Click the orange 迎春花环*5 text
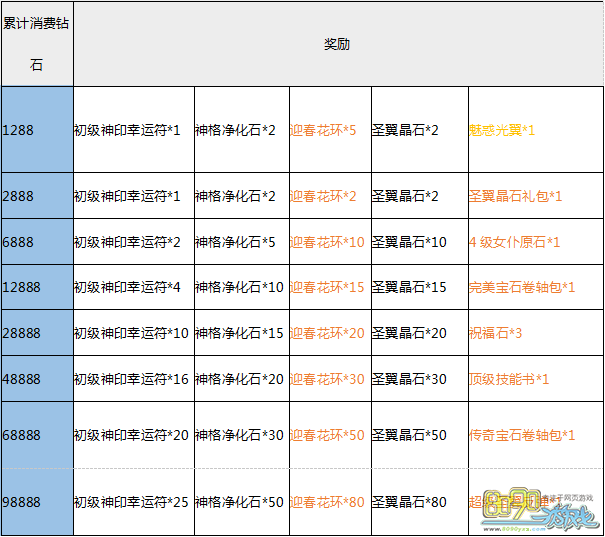Screen dimensions: 605x537 323,130
